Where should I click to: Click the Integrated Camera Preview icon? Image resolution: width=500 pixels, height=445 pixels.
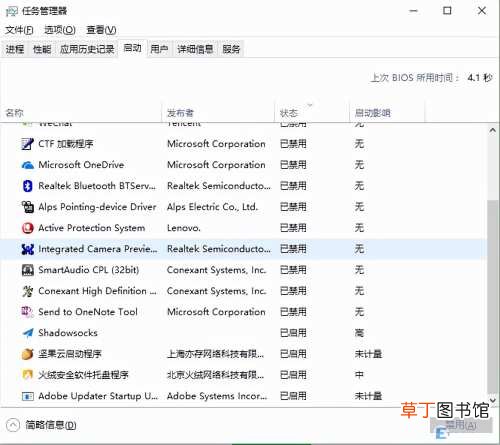tap(27, 249)
